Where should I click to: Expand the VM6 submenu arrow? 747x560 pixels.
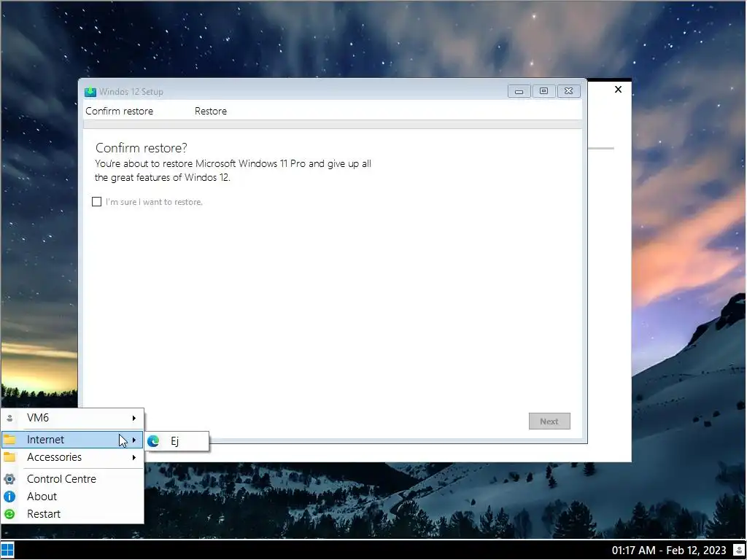point(134,418)
